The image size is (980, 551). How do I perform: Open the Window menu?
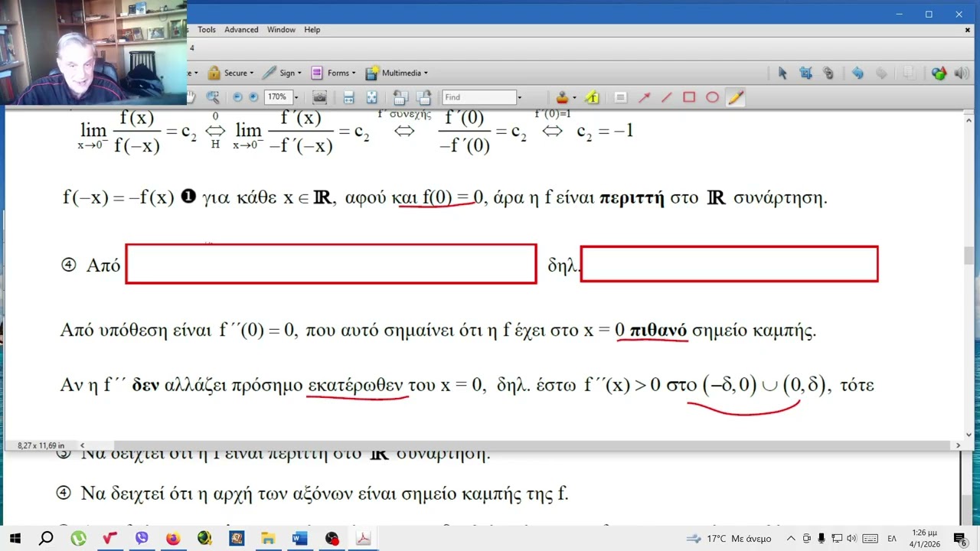point(281,30)
